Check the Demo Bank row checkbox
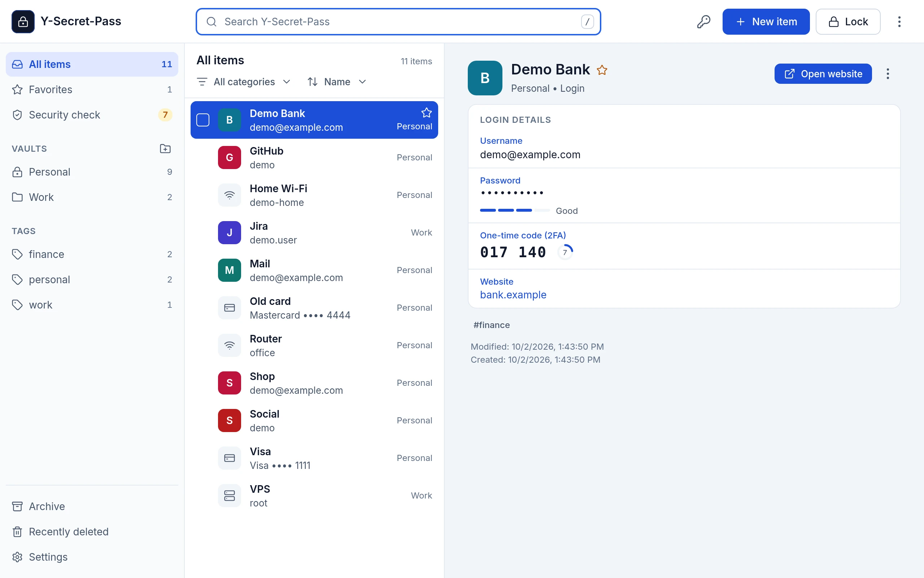924x578 pixels. coord(203,120)
